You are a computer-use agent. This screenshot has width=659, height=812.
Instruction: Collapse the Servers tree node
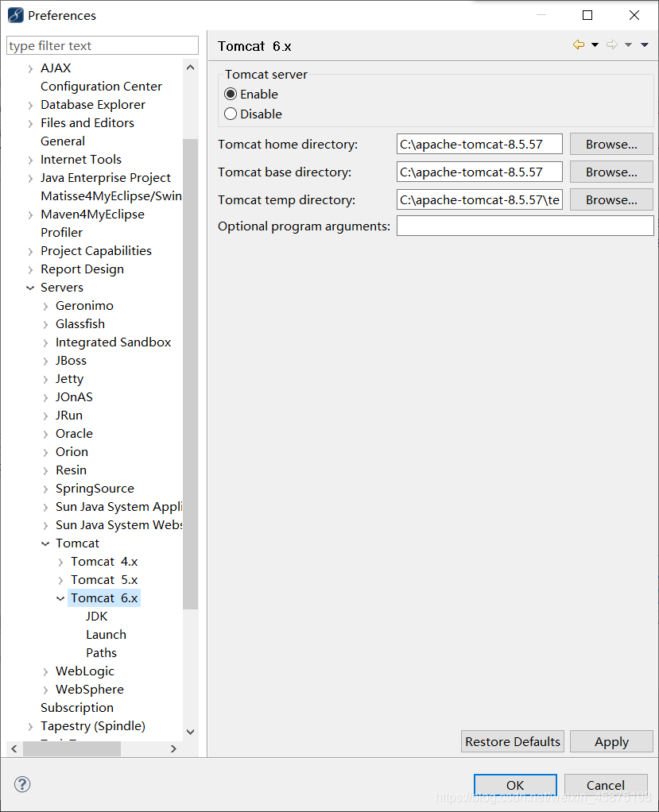(30, 288)
